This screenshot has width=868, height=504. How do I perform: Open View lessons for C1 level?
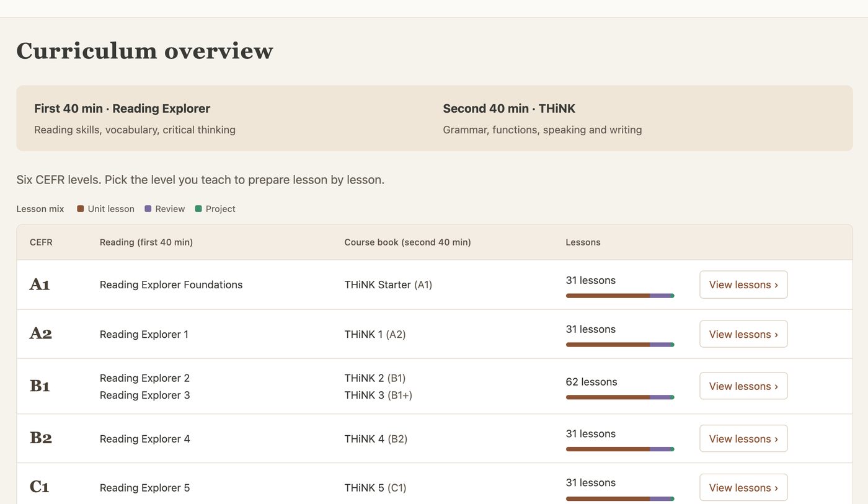tap(743, 488)
